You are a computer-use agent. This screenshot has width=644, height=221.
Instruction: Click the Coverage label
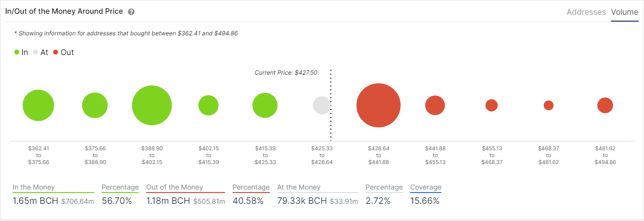[x=426, y=187]
